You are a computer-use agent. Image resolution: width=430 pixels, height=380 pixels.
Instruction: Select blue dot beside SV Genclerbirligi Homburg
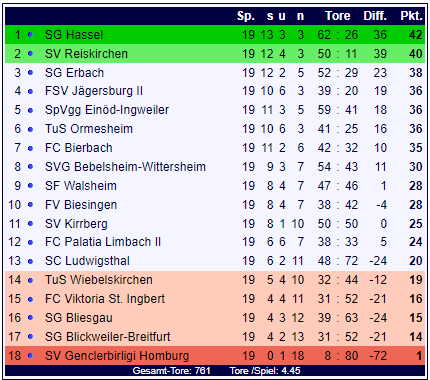tap(30, 356)
